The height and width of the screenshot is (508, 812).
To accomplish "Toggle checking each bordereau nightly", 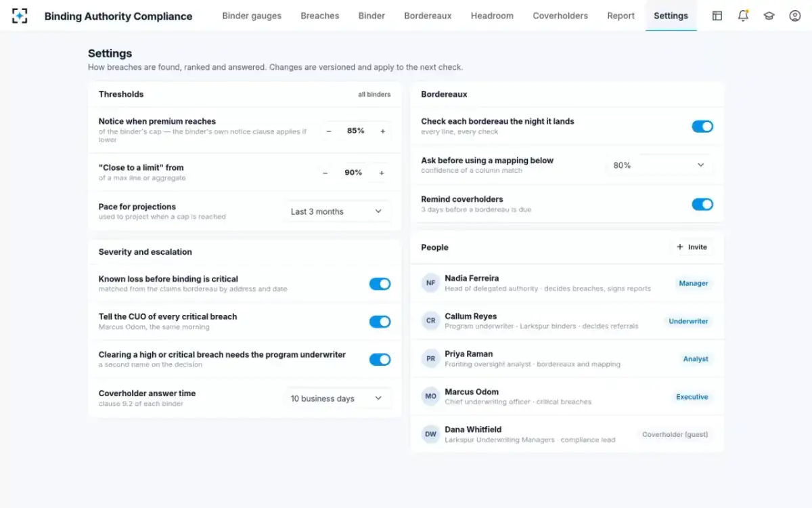I will point(702,127).
